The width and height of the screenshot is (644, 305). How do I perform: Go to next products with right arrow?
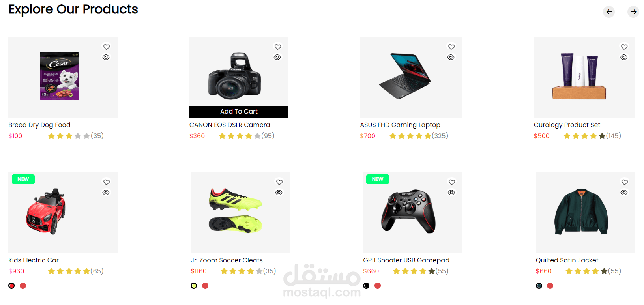[x=633, y=12]
